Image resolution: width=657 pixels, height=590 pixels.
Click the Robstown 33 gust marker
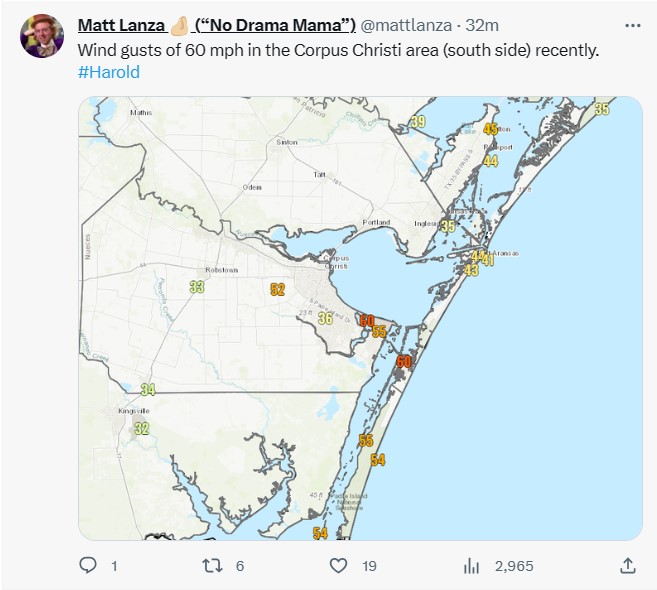pos(197,287)
